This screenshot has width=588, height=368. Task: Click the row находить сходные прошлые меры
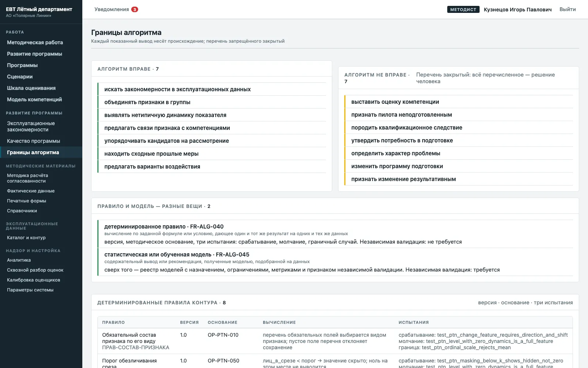(212, 154)
